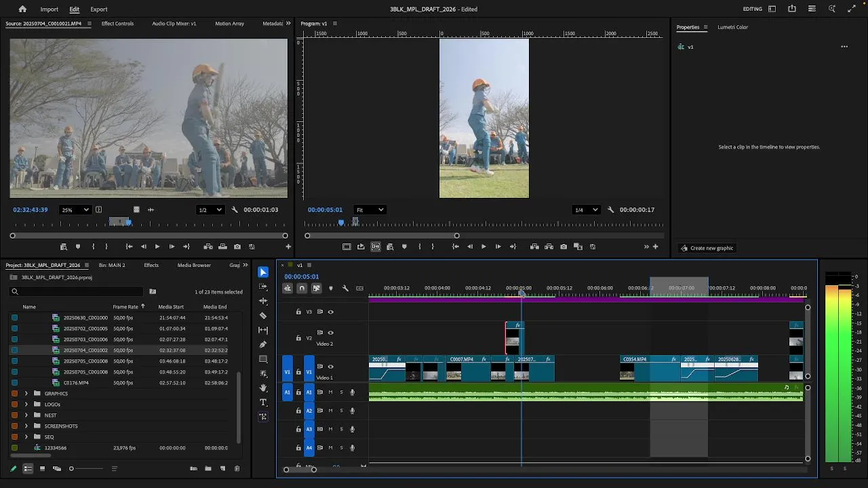Open Source monitor 1/2 playback resolution dropdown
Image resolution: width=868 pixels, height=488 pixels.
tap(210, 210)
